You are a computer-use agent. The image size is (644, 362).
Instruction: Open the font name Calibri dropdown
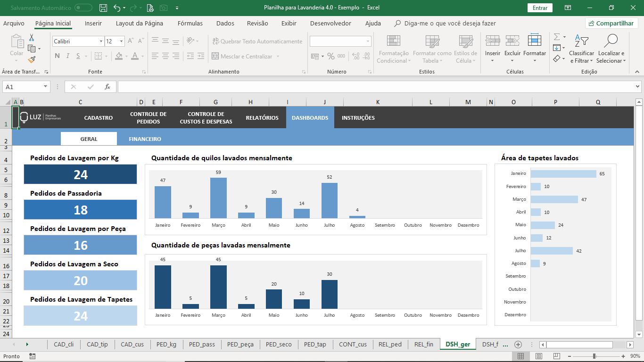point(101,41)
